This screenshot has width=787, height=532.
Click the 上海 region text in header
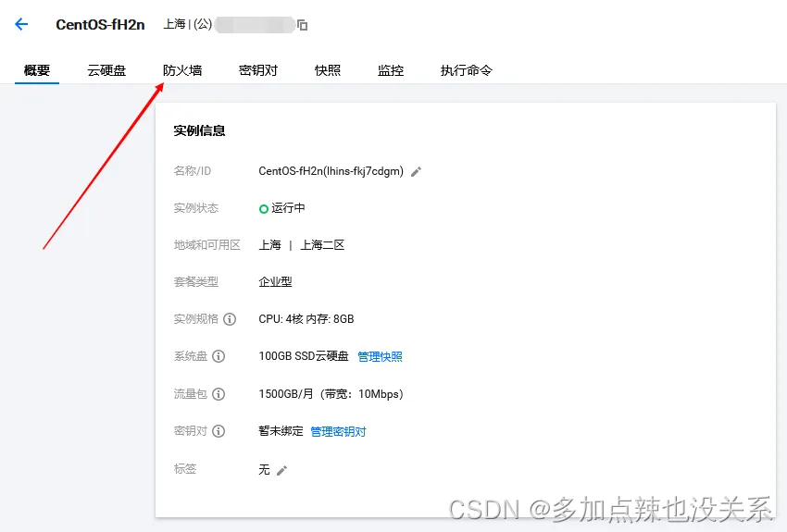174,24
